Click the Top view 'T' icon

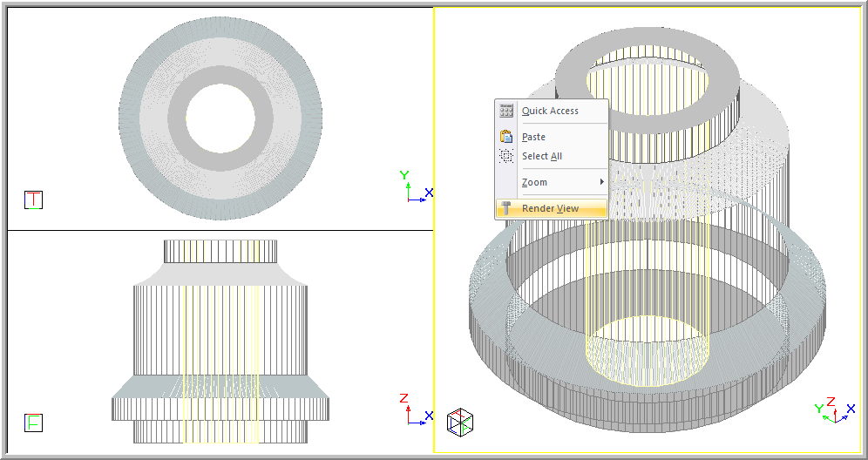[33, 200]
